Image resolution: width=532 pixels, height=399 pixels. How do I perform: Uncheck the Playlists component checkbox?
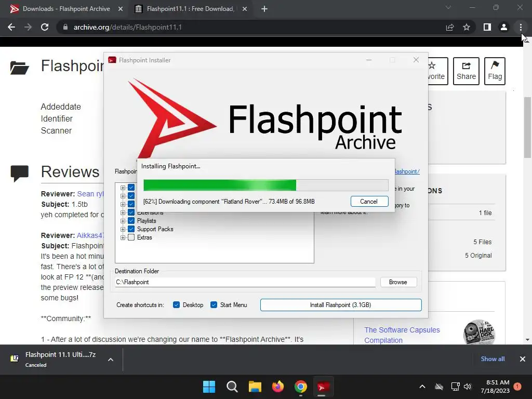[x=131, y=220]
